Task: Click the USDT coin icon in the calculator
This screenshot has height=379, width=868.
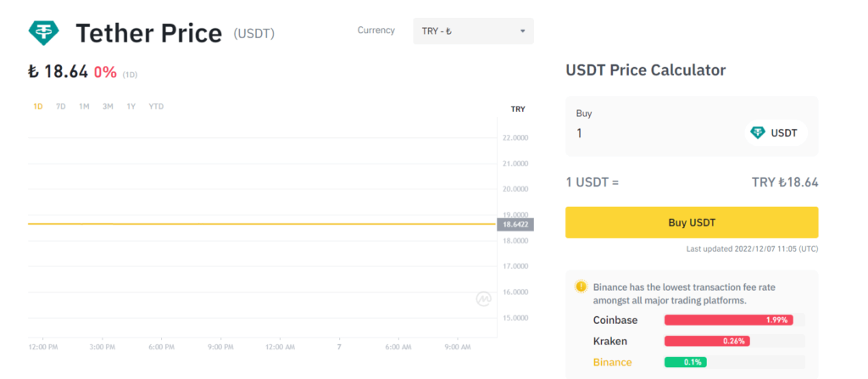Action: pos(757,133)
